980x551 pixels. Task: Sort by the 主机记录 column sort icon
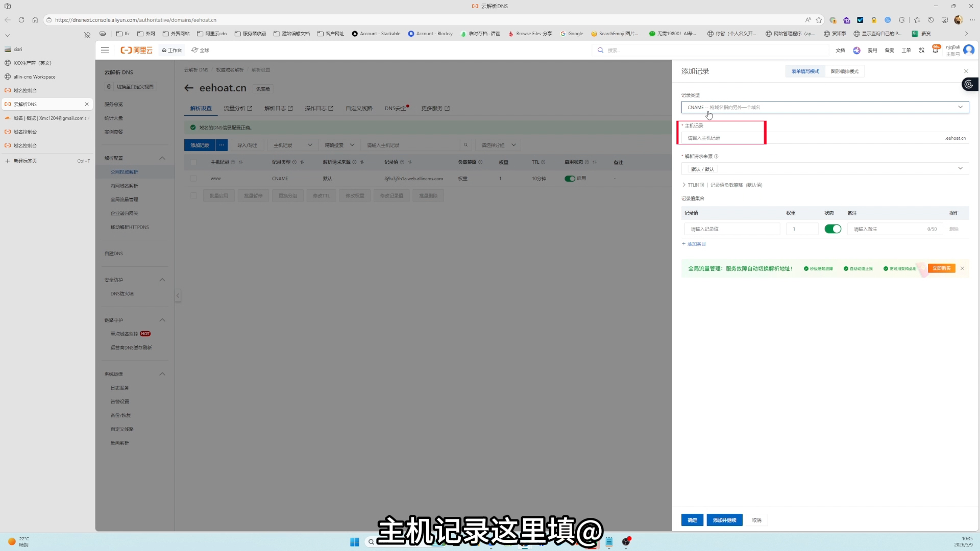(x=240, y=162)
